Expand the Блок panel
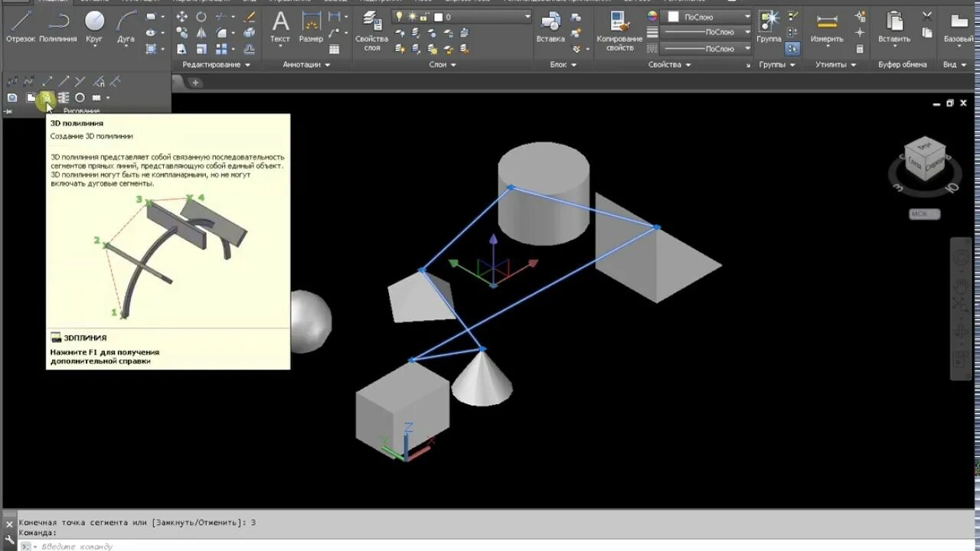980x551 pixels. pyautogui.click(x=563, y=64)
